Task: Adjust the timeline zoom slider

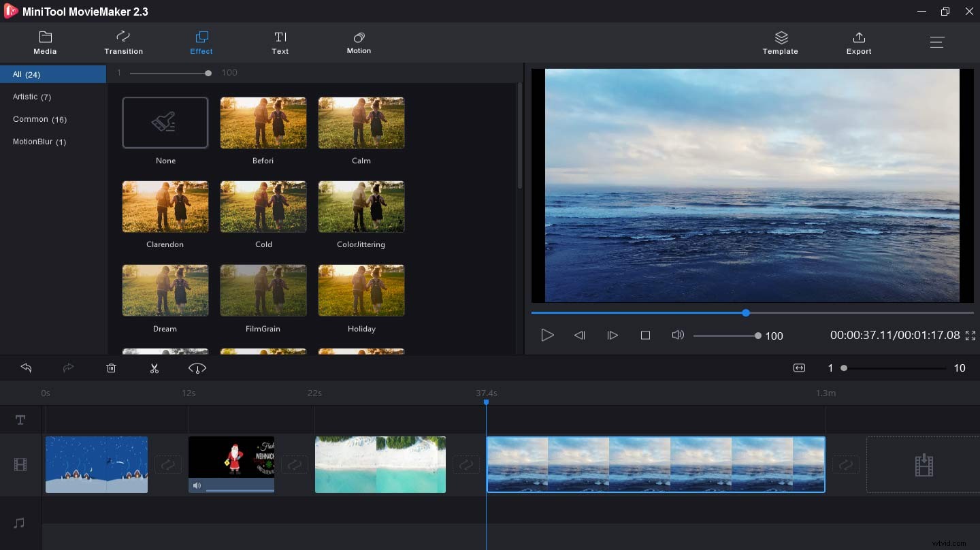Action: (844, 368)
